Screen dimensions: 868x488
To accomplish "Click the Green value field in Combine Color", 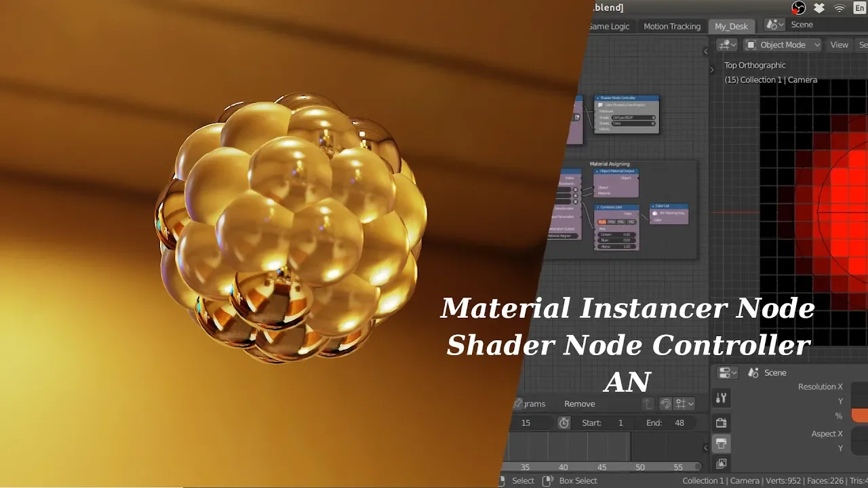I will (x=616, y=235).
